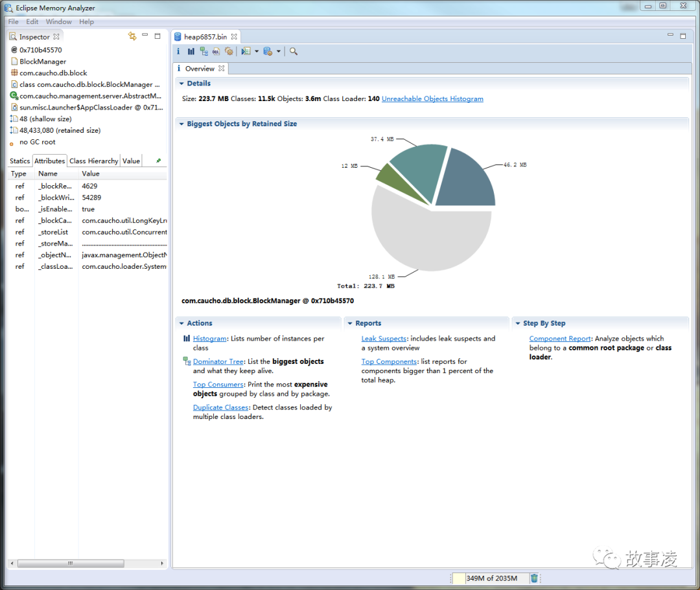Click the Inspector scrollbar right arrow
Screen dimensions: 700x590
pos(162,563)
